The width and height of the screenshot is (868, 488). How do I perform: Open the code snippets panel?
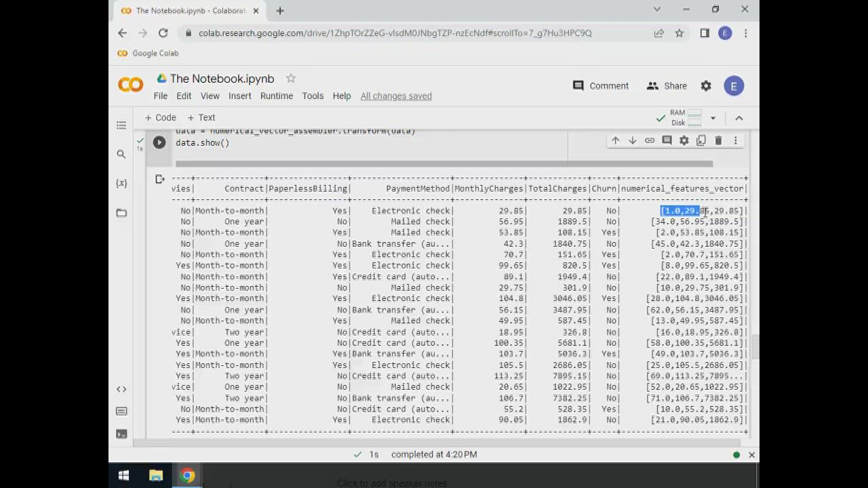[x=121, y=389]
